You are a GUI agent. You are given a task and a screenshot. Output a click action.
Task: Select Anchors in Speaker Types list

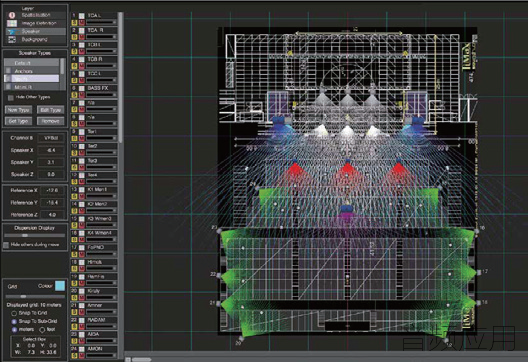point(32,71)
